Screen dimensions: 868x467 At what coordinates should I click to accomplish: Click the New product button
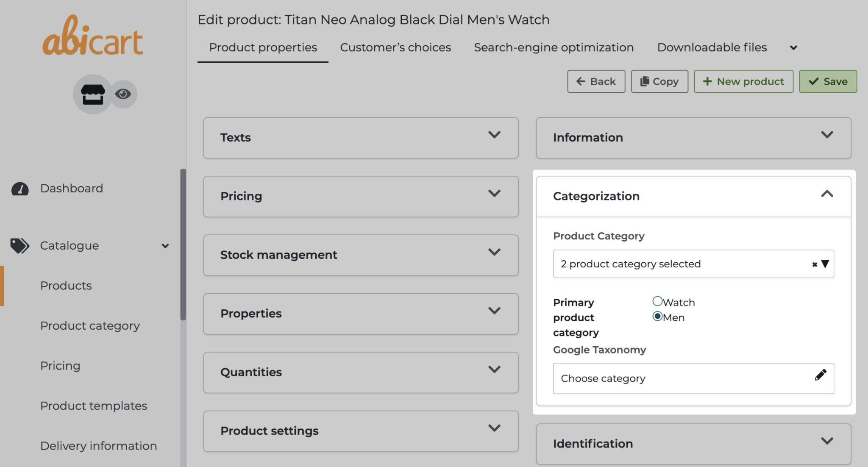(743, 81)
